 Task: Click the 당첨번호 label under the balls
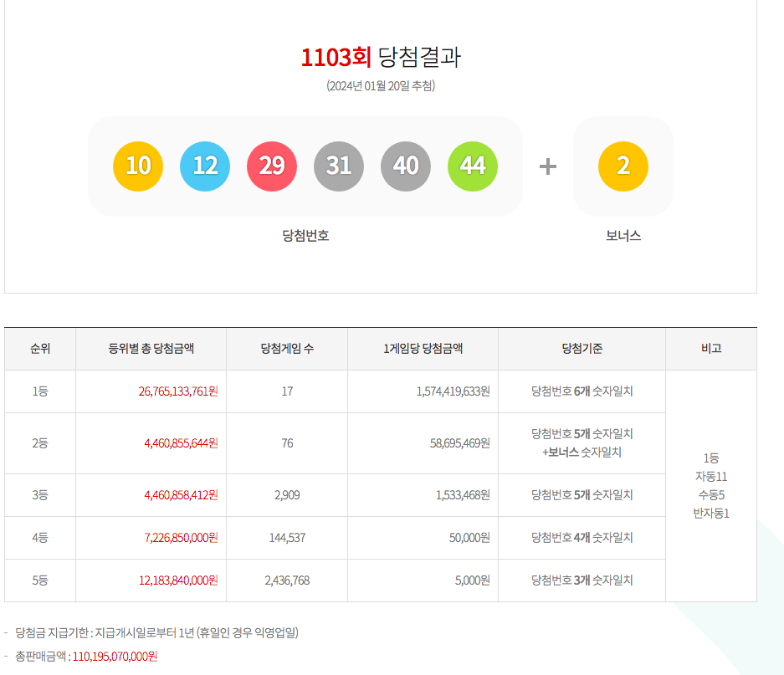tap(305, 236)
